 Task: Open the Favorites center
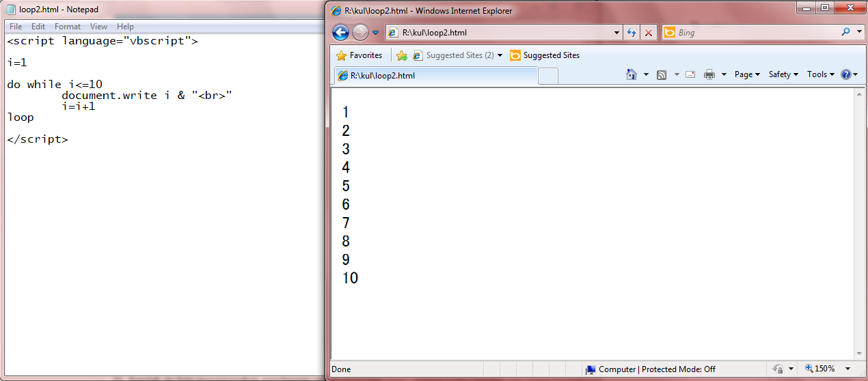(x=360, y=55)
